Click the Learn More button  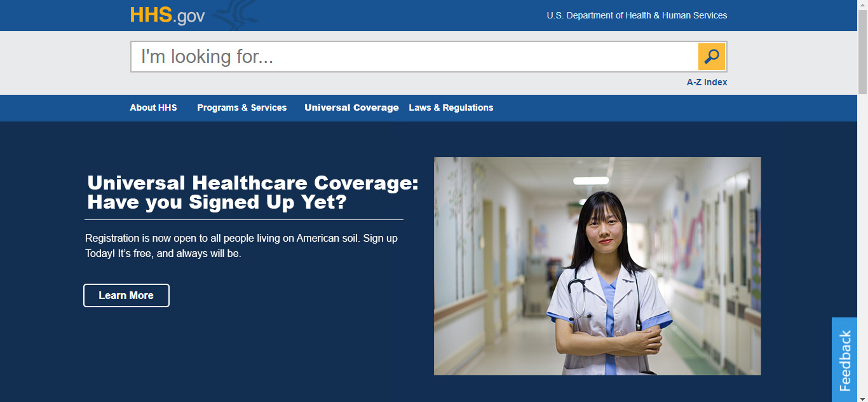click(x=126, y=295)
